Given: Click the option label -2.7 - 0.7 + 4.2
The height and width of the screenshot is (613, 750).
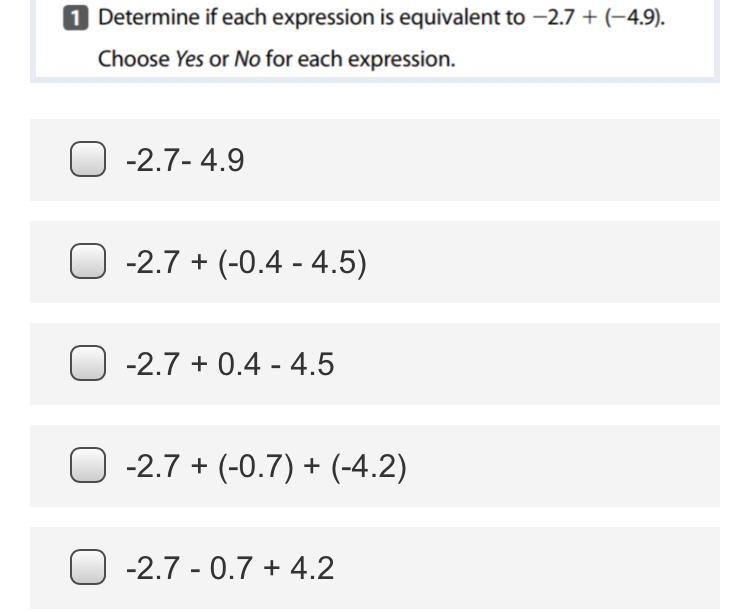Looking at the screenshot, I should [x=230, y=568].
